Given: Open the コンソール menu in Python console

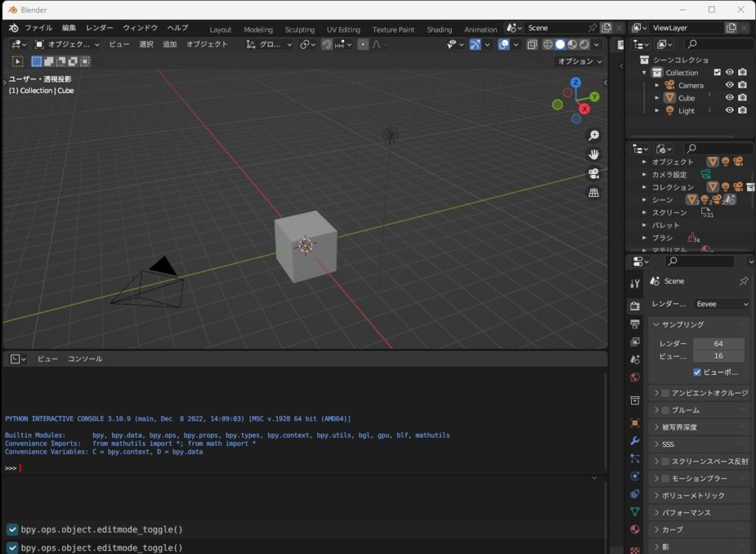Looking at the screenshot, I should (85, 359).
